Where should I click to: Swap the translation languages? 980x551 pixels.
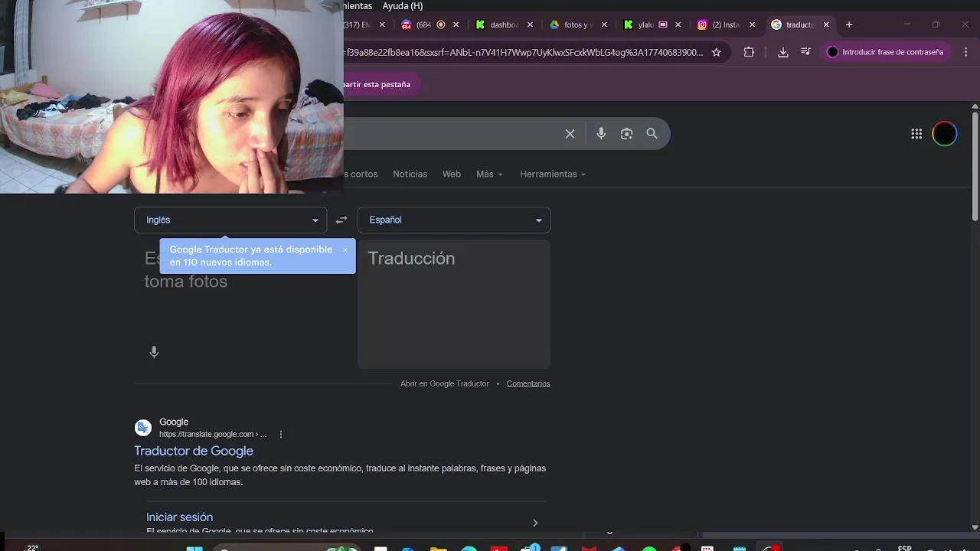(341, 220)
